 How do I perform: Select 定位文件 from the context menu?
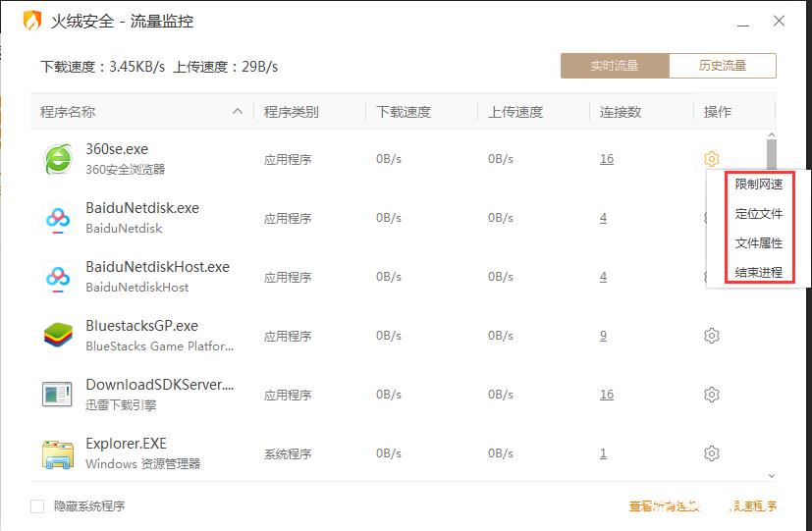coord(759,214)
